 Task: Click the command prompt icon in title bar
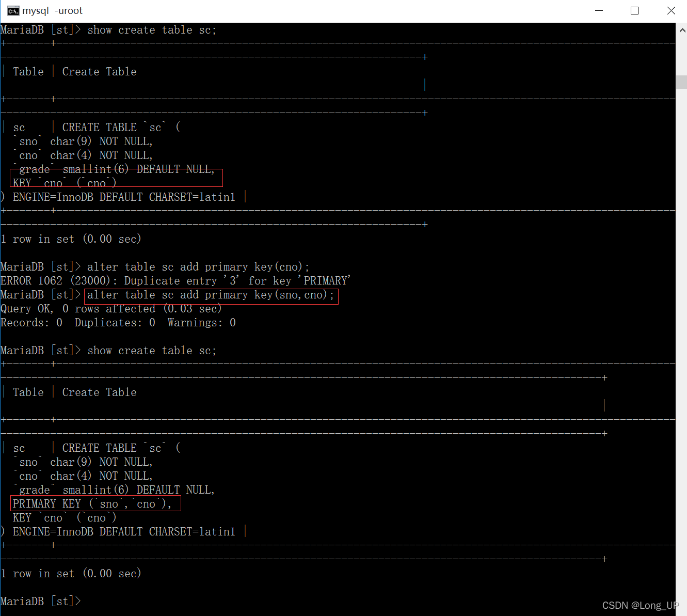13,11
